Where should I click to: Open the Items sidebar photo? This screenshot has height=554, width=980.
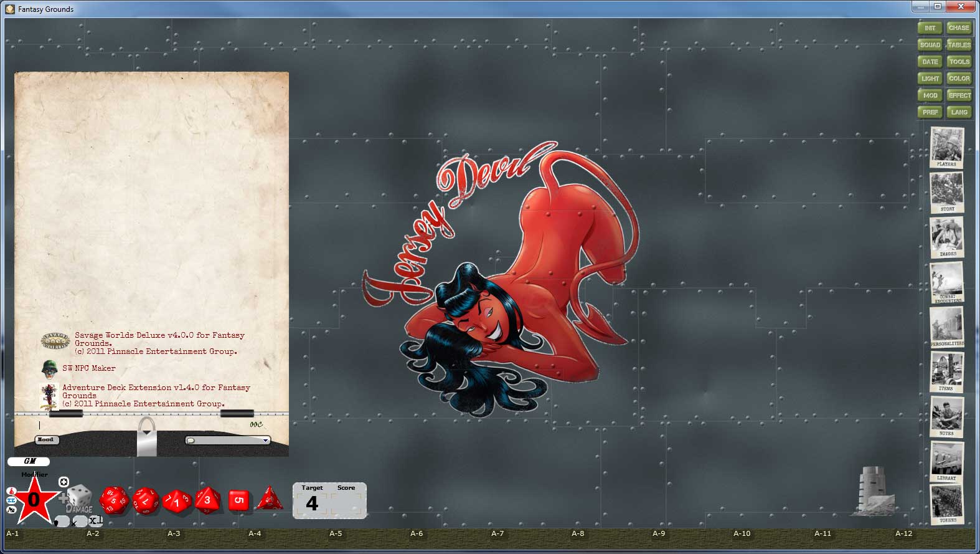946,372
